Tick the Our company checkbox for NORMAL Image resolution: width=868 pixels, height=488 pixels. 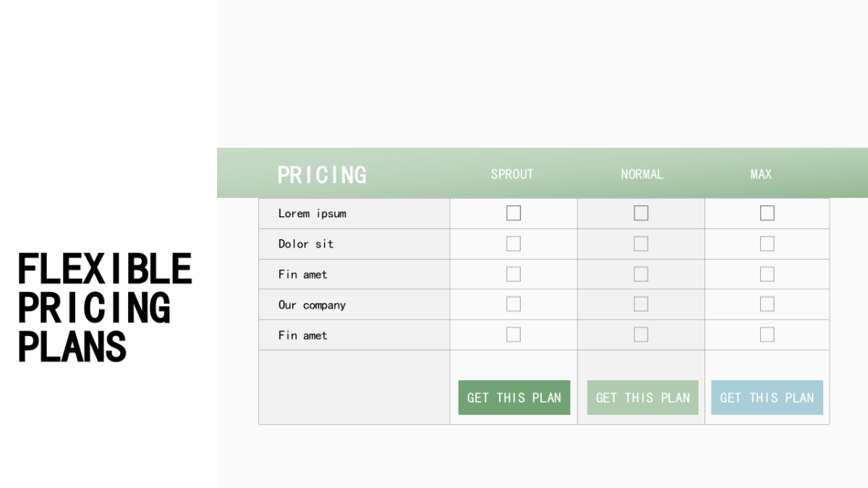coord(641,304)
